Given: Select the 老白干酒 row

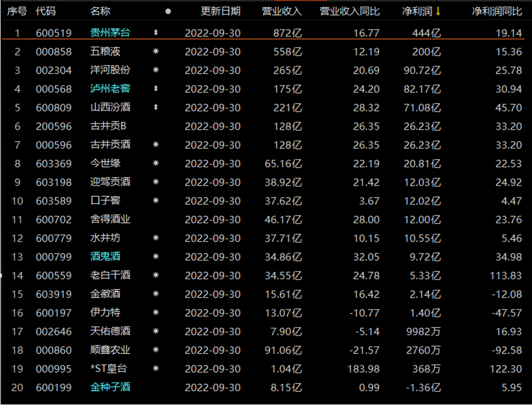Looking at the screenshot, I should pyautogui.click(x=110, y=275).
